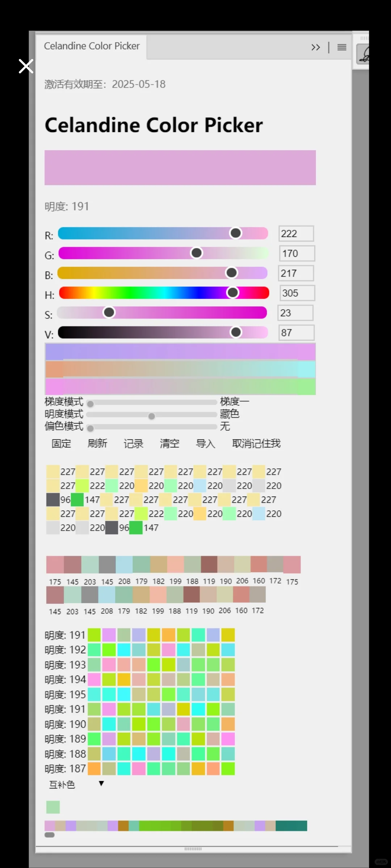Focus the V value field showing 87
Screen dimensions: 391x868
pyautogui.click(x=297, y=333)
